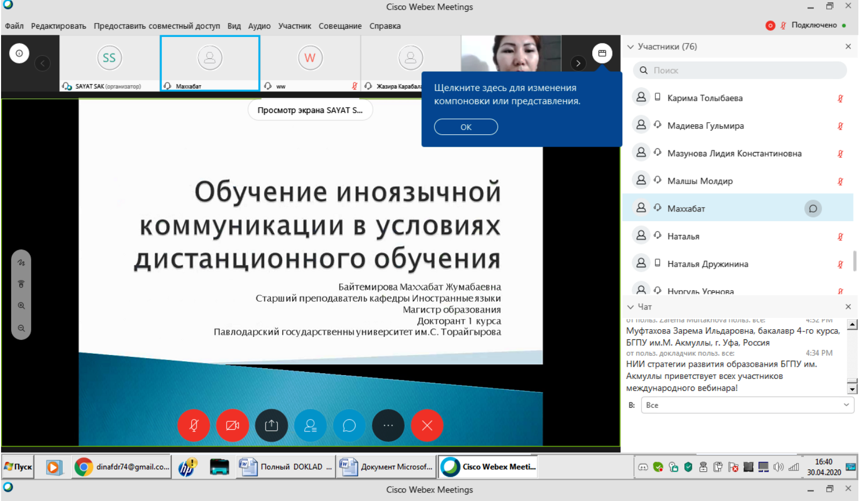The height and width of the screenshot is (501, 868).
Task: Collapse the Чат panel chevron
Action: tap(630, 307)
